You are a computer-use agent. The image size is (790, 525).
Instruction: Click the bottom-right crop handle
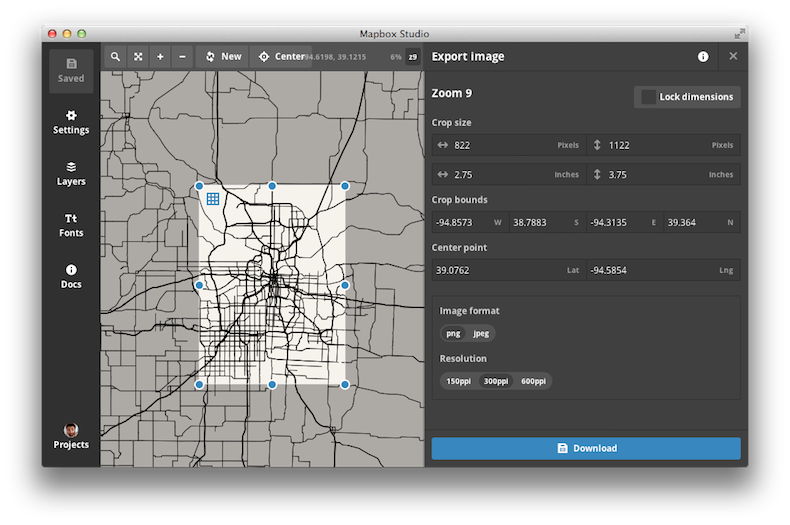[x=345, y=384]
